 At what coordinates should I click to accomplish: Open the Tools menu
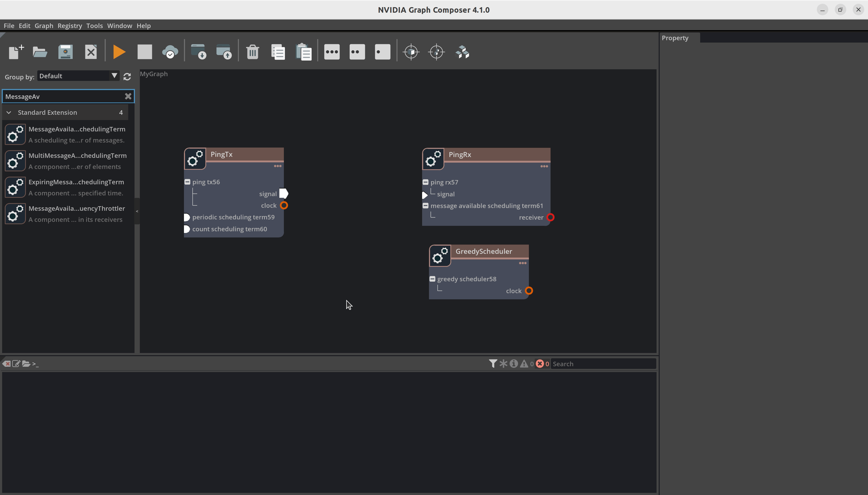tap(94, 26)
